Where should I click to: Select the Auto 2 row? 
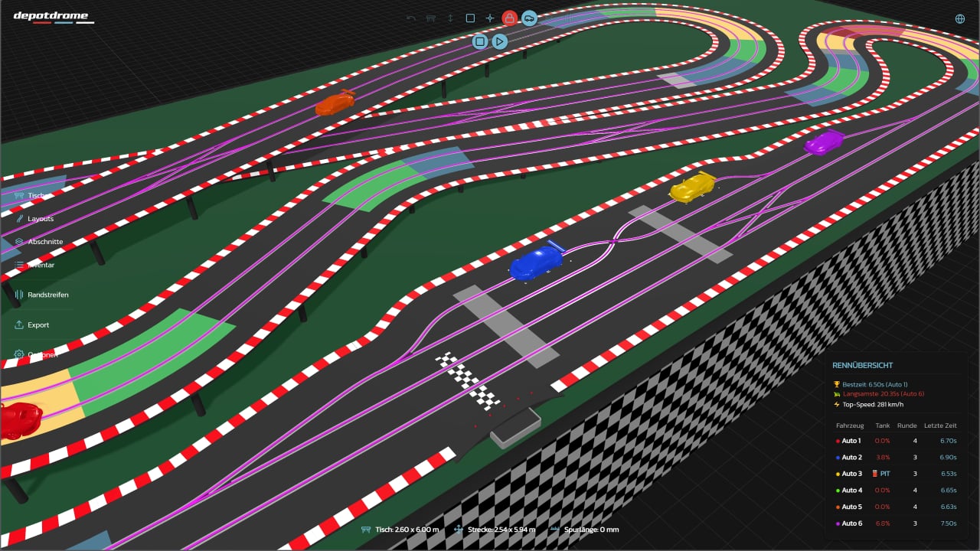[x=897, y=457]
